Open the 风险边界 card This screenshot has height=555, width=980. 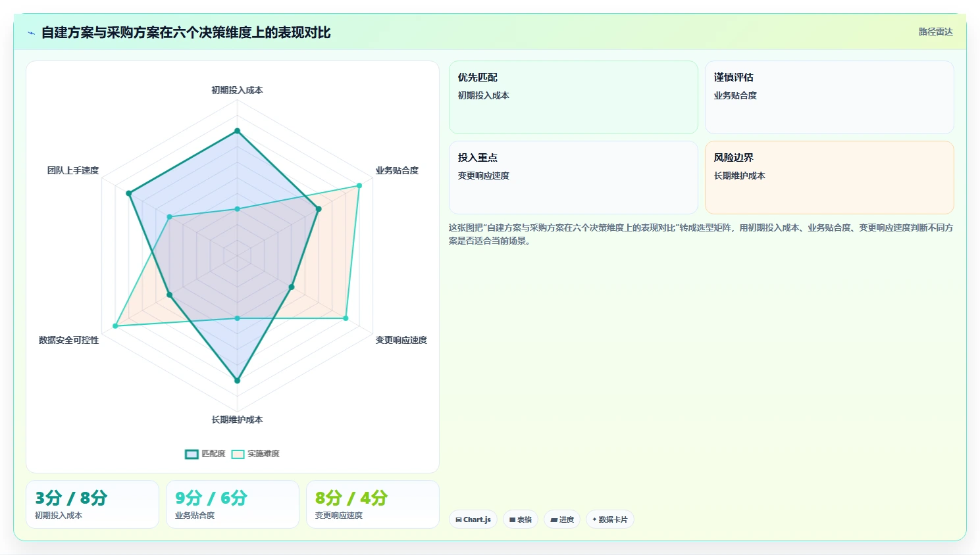829,178
